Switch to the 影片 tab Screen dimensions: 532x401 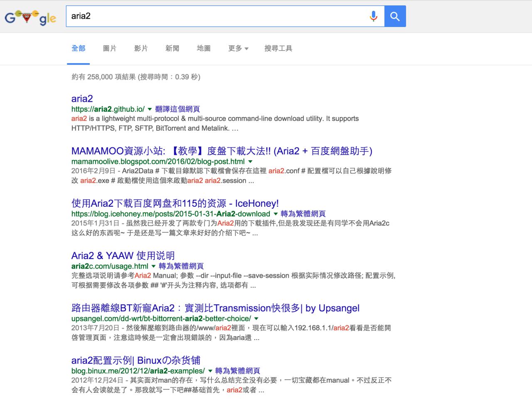pos(141,49)
